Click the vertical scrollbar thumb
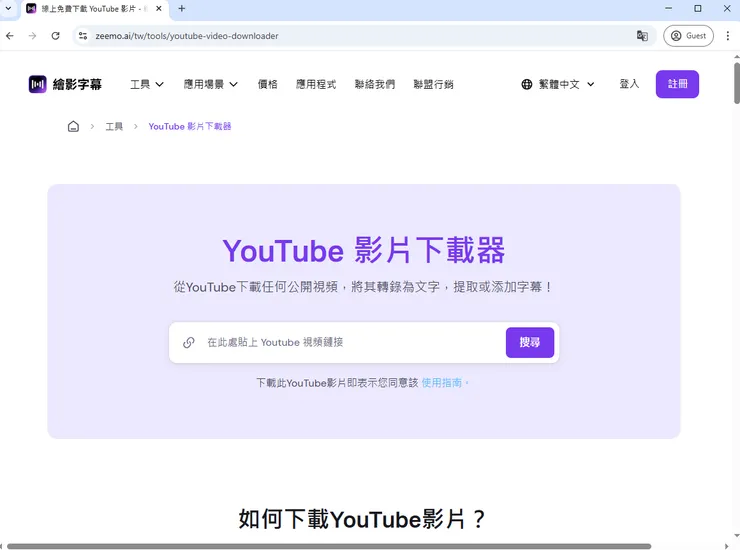 737,83
